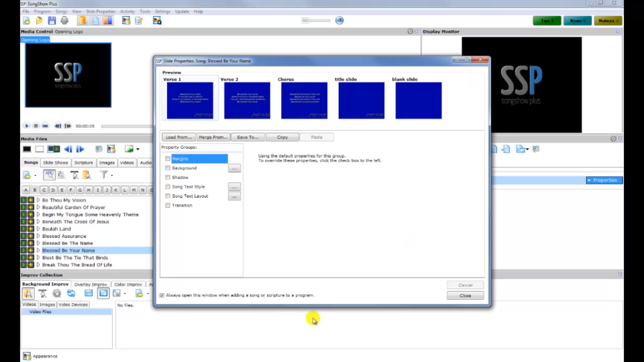Click the blue refresh icon in Improv Collection
The image size is (644, 362).
pos(71,293)
